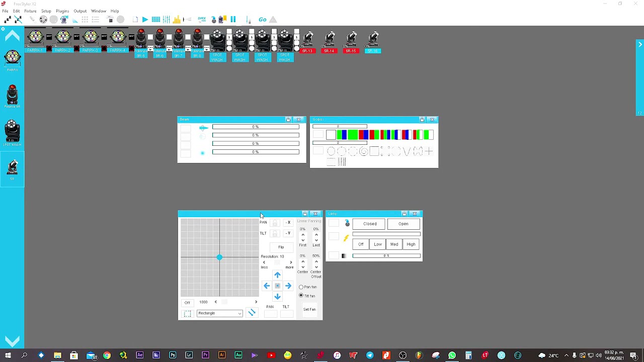Select Pan fan radio button
Image resolution: width=644 pixels, height=362 pixels.
click(x=301, y=287)
